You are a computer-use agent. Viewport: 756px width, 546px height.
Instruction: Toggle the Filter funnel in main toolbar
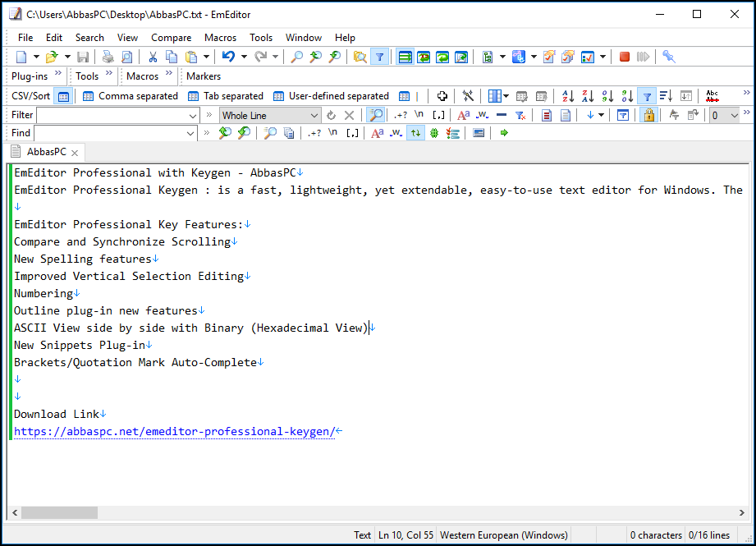[x=380, y=57]
